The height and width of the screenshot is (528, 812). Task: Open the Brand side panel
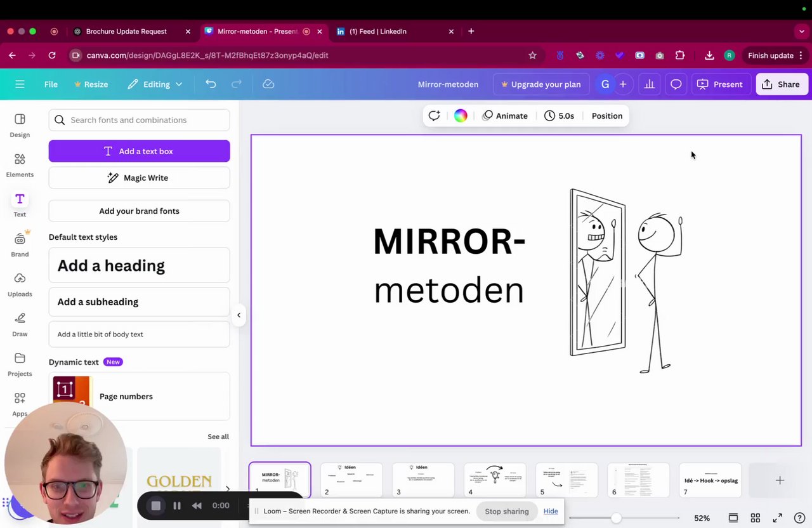pos(20,245)
